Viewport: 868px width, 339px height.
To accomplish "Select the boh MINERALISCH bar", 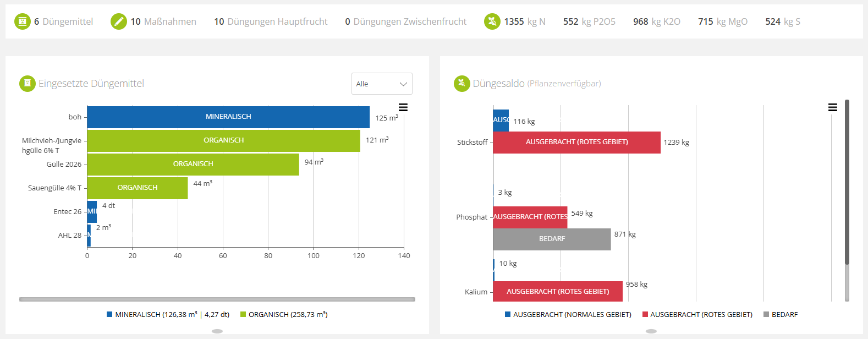I will pos(228,117).
